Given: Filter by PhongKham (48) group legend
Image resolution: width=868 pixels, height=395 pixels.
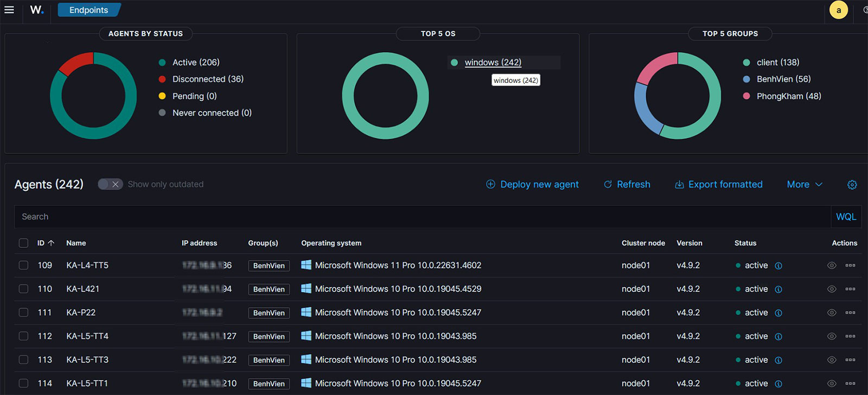Looking at the screenshot, I should [x=782, y=96].
